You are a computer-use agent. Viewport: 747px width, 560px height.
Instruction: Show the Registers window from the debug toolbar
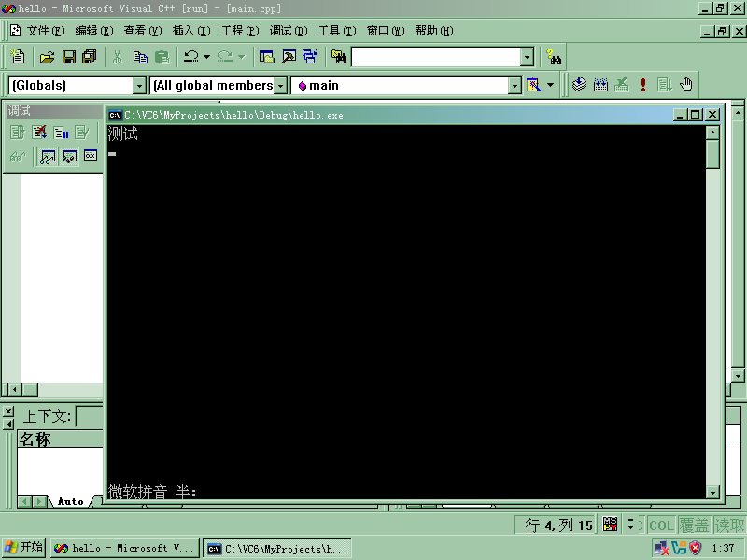pyautogui.click(x=90, y=155)
